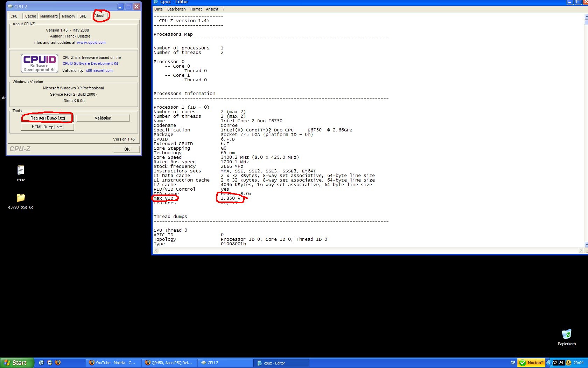Open CPUID Software Development Kit link
Screen dimensions: 588x368
(90, 63)
